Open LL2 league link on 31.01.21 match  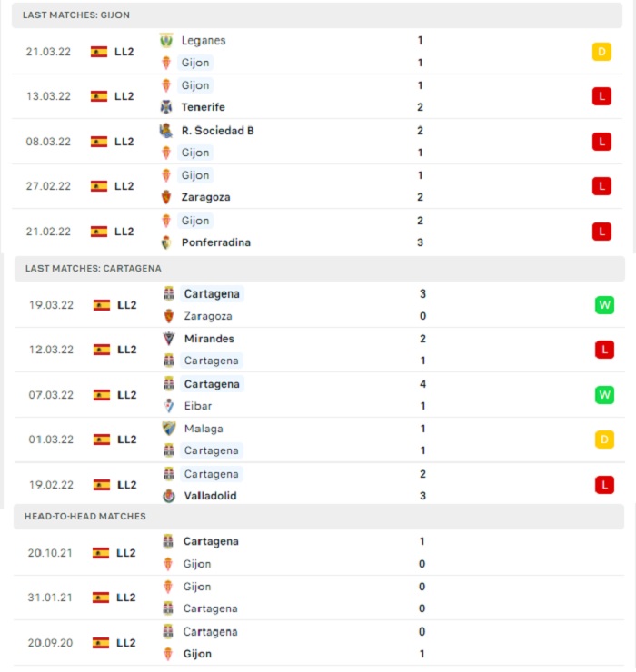[126, 598]
